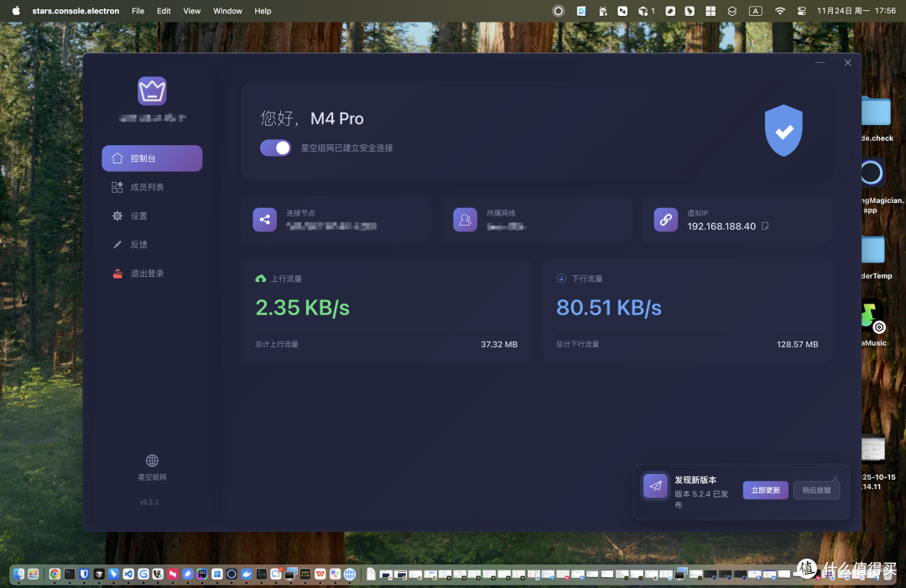Click the 反馈 pencil icon
Screen dimensions: 906x588
[x=117, y=244]
